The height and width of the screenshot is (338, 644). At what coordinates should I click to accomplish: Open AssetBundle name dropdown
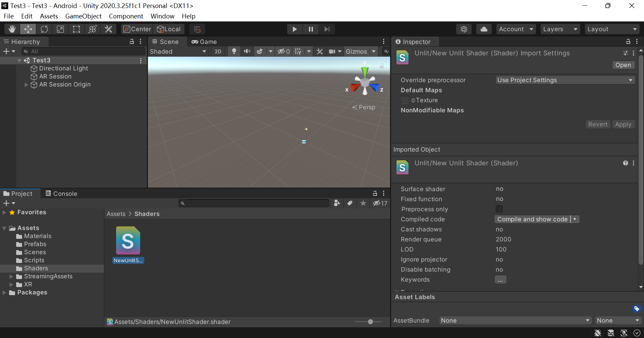coord(515,320)
